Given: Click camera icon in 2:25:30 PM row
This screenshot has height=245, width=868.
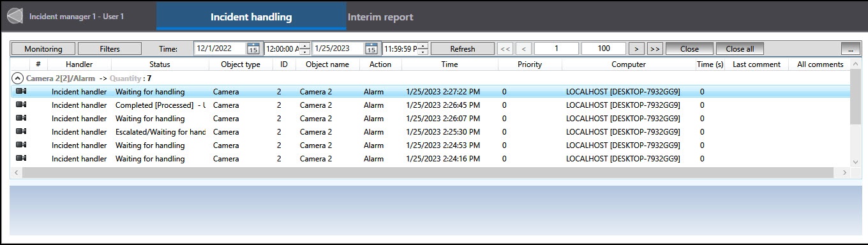Looking at the screenshot, I should (x=21, y=131).
